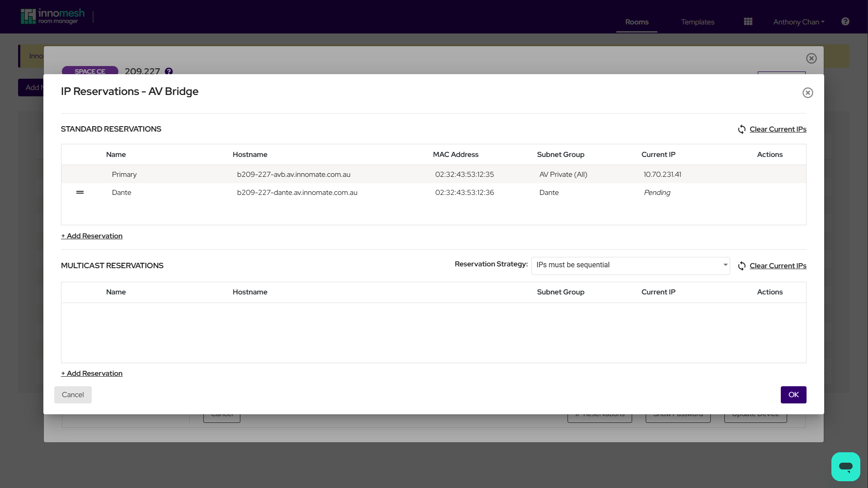The image size is (868, 488).
Task: Open the Anthony Chan account menu
Action: [798, 22]
